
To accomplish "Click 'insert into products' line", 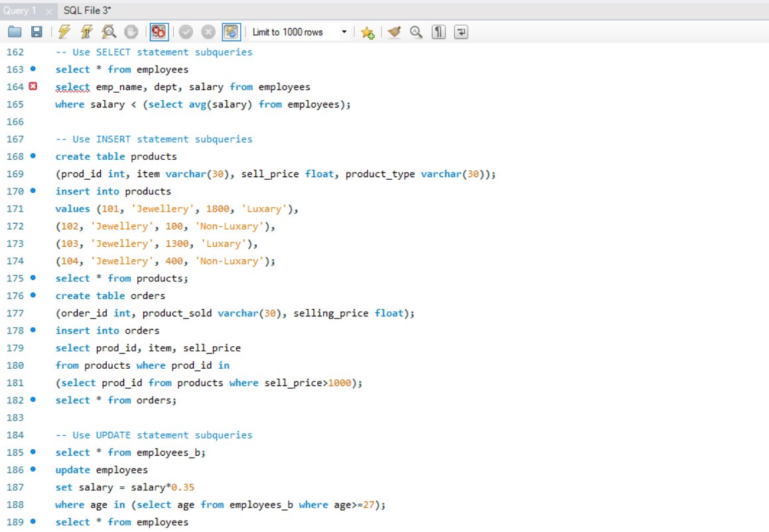I will pos(113,191).
